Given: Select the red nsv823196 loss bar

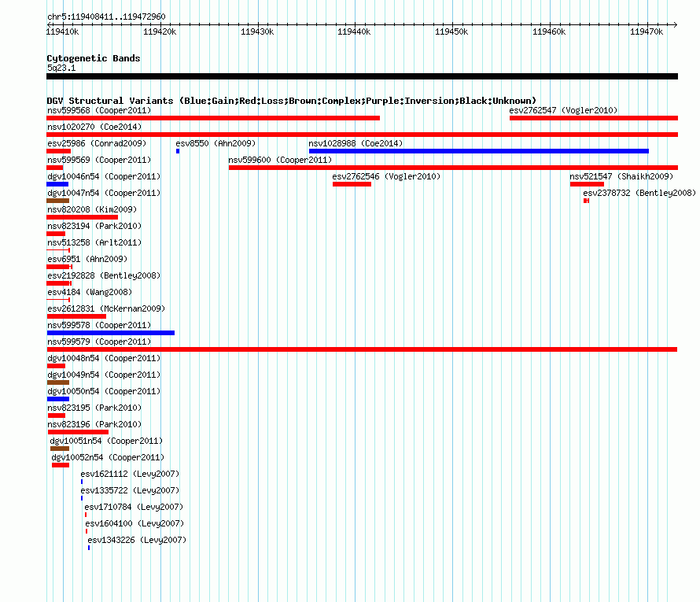Looking at the screenshot, I should pos(78,432).
